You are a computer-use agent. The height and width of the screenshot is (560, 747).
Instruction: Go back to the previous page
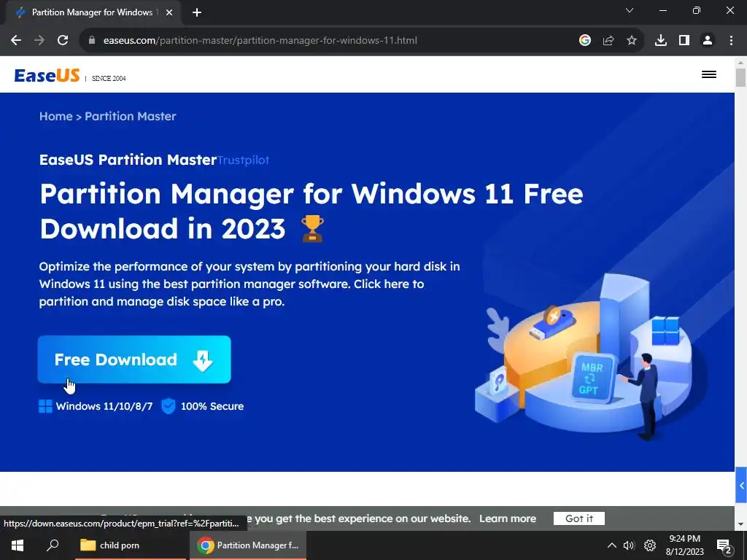tap(16, 41)
